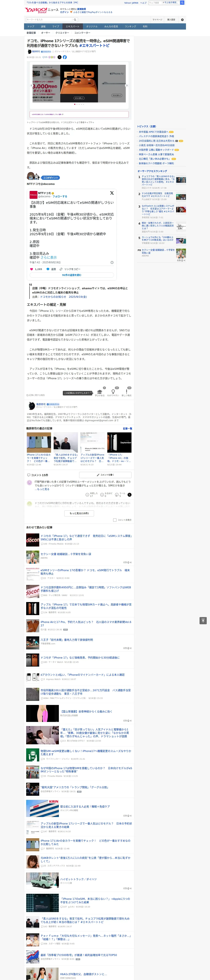The image size is (210, 980).
Task: Click the keyword search magnifier icon
Action: [x=75, y=20]
